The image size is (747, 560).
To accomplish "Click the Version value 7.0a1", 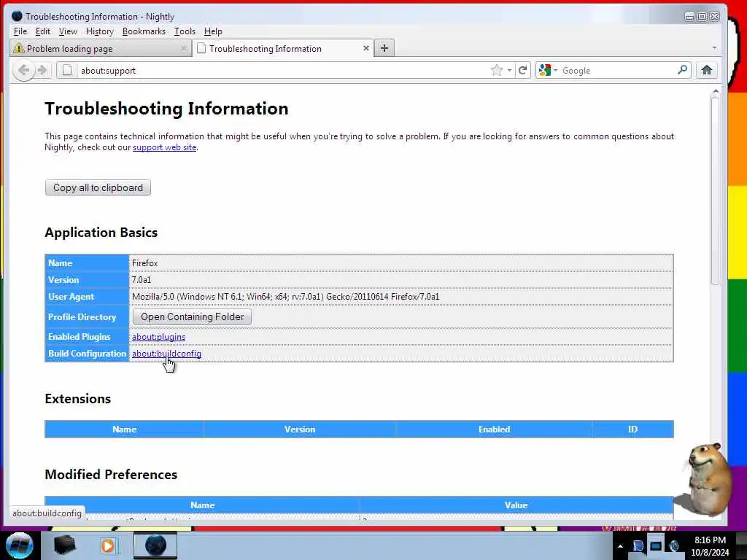I will pos(142,279).
